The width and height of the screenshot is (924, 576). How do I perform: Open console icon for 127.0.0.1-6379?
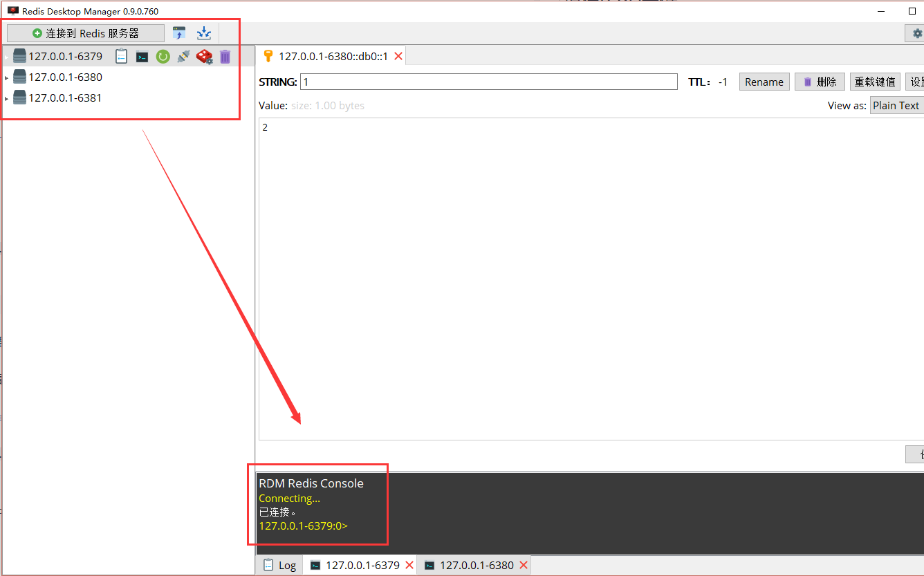(x=142, y=57)
